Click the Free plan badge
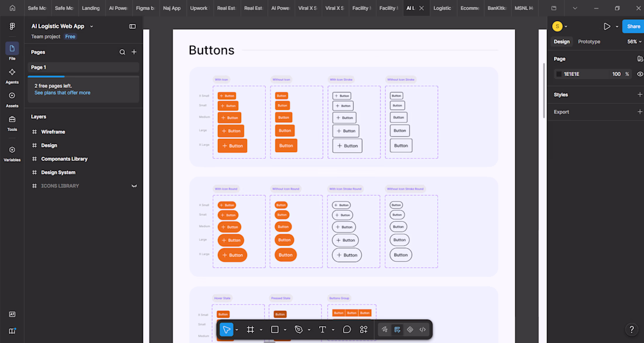Image resolution: width=644 pixels, height=343 pixels. pos(70,36)
